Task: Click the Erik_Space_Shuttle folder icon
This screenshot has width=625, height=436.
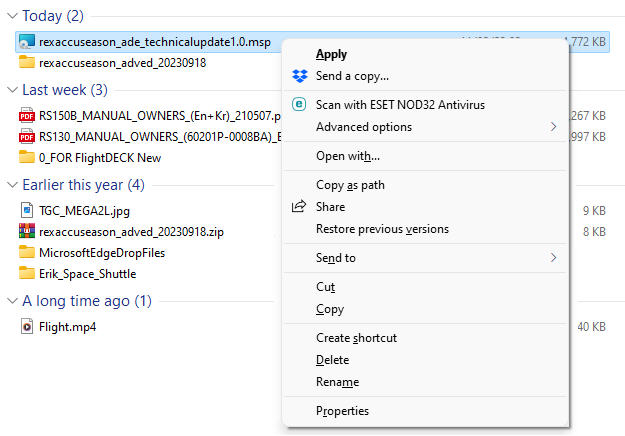Action: (27, 273)
